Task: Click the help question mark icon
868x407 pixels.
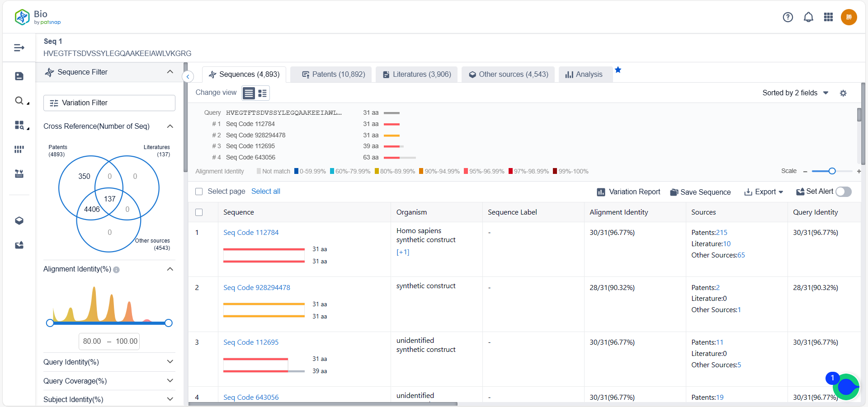Action: [x=788, y=17]
